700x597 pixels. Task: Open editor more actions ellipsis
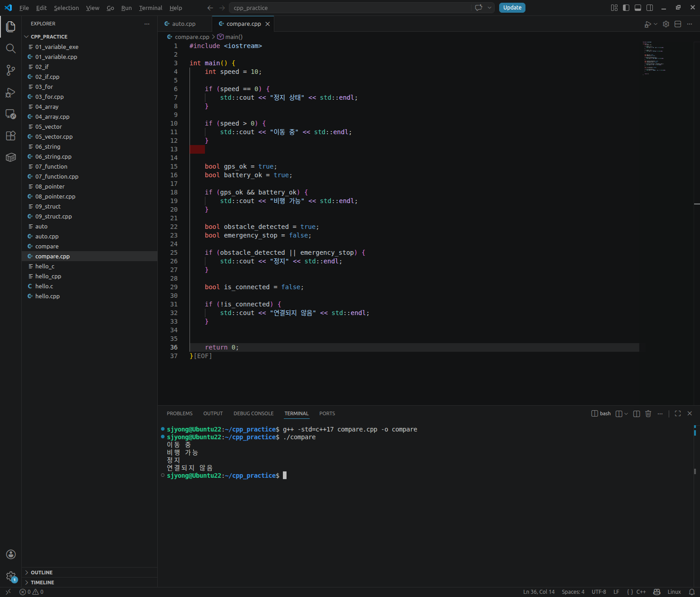click(690, 24)
